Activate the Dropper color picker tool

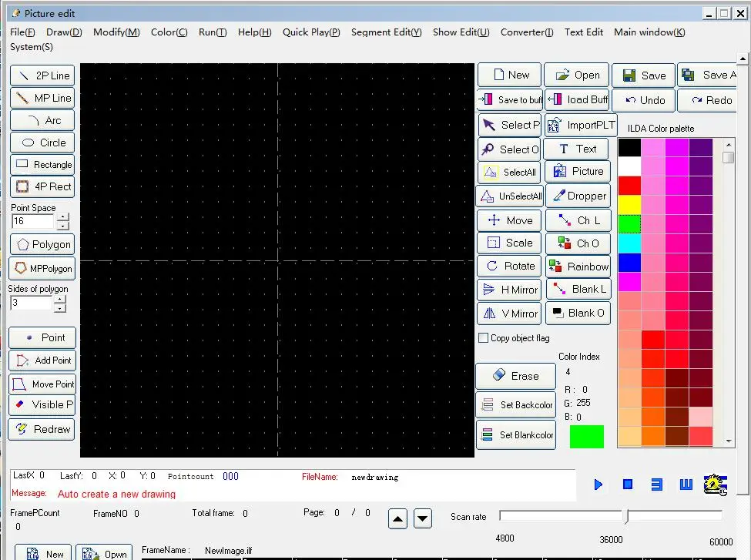pos(578,196)
